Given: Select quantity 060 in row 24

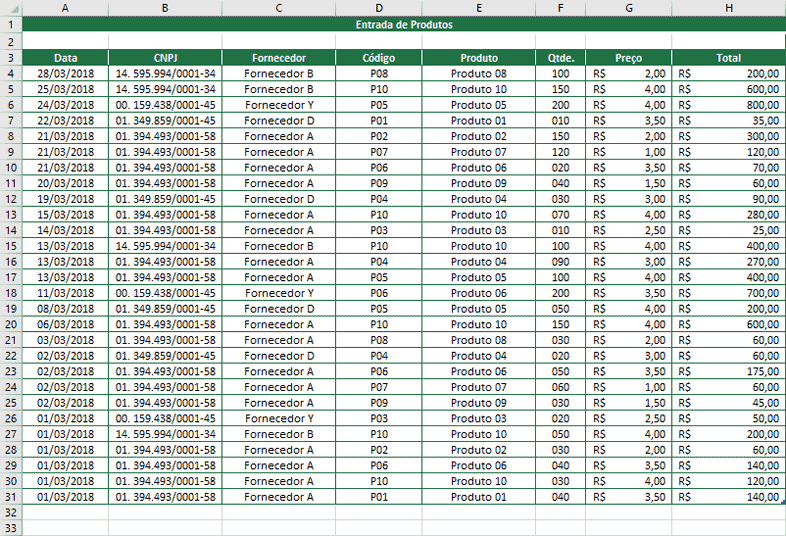Looking at the screenshot, I should [x=560, y=387].
